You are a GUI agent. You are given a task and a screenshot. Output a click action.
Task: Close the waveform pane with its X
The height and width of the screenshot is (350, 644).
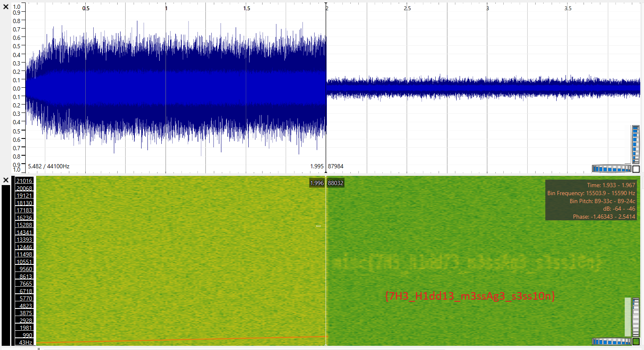tap(6, 7)
